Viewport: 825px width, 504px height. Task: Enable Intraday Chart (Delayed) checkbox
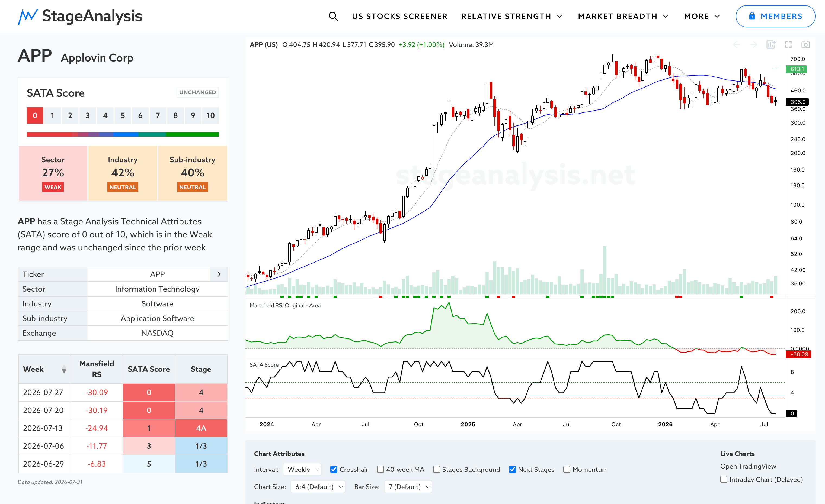724,480
